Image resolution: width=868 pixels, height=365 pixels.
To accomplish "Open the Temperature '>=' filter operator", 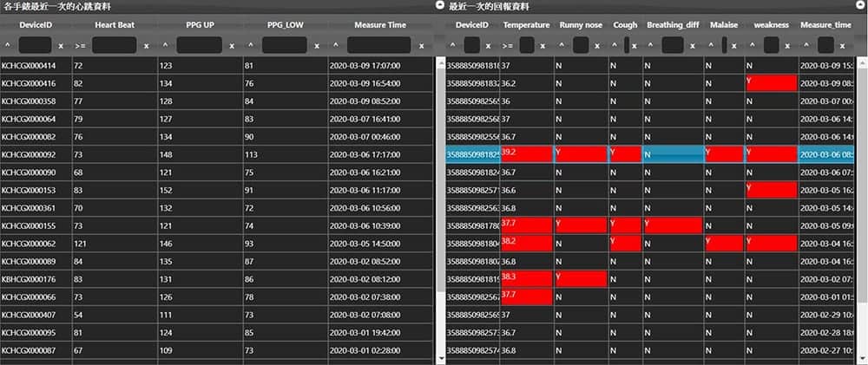I will pos(509,46).
